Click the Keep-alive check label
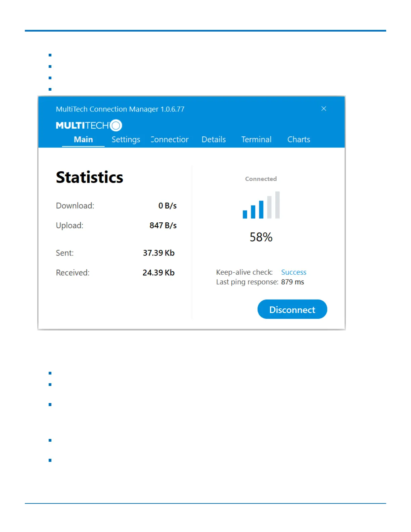The image size is (411, 532). [x=244, y=272]
